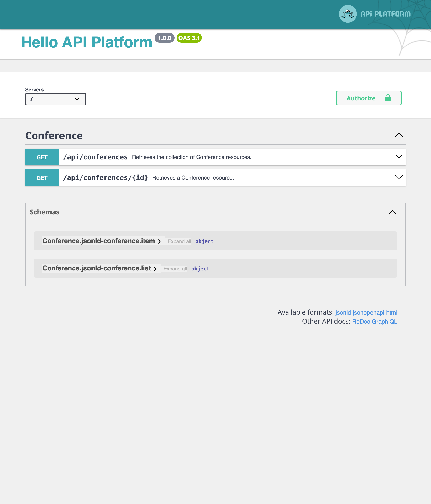Open the jsonld format link

pyautogui.click(x=343, y=312)
